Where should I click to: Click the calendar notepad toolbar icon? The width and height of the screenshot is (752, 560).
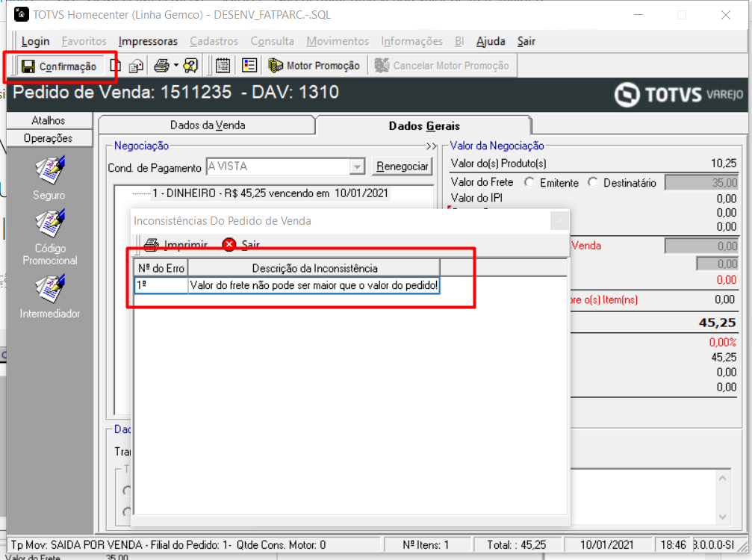pyautogui.click(x=223, y=65)
